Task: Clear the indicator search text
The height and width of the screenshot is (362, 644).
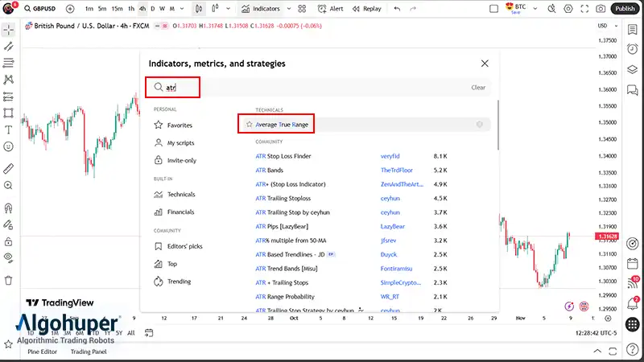Action: click(477, 87)
